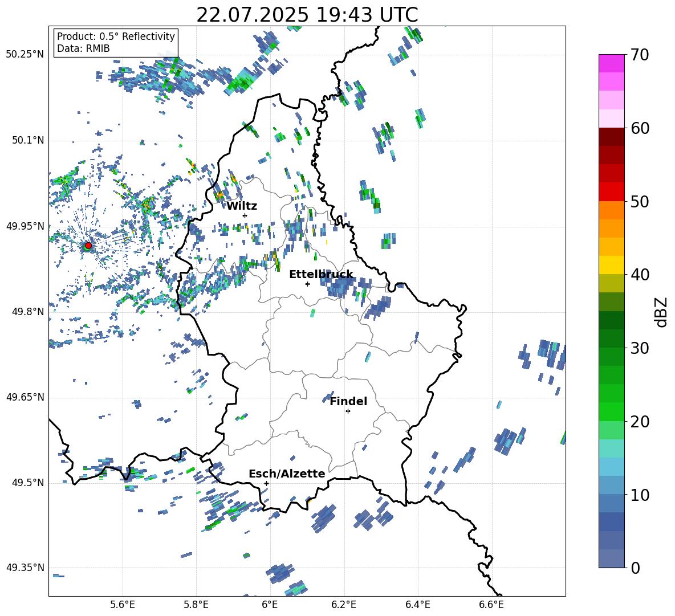Click the colorbar tick label 10
Viewport: 675px width, 616px height.
click(639, 495)
